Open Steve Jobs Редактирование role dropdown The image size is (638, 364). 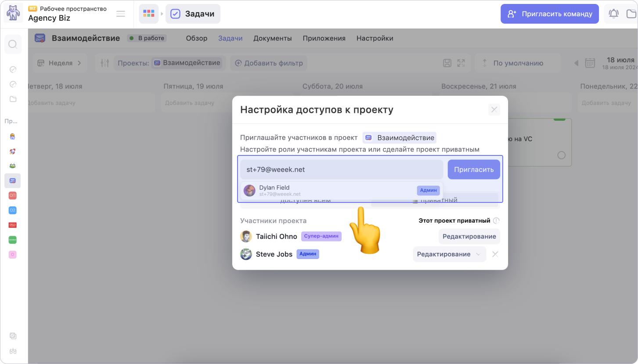pos(449,254)
